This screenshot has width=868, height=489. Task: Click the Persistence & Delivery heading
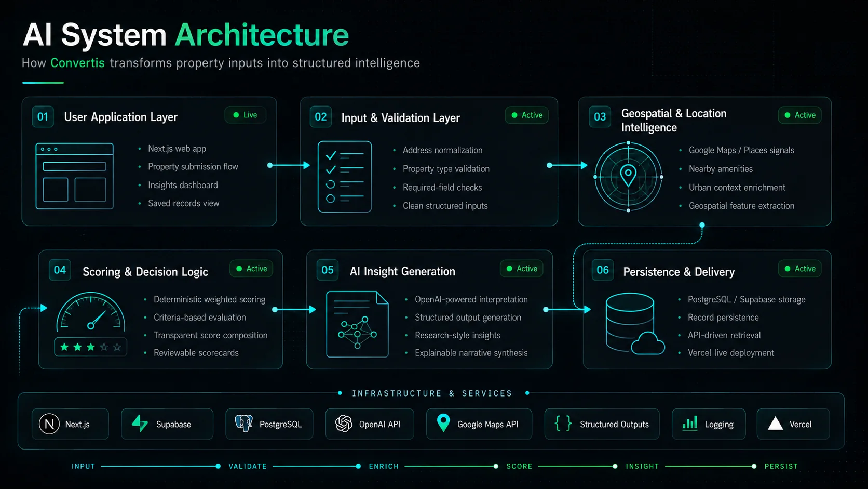pos(679,272)
